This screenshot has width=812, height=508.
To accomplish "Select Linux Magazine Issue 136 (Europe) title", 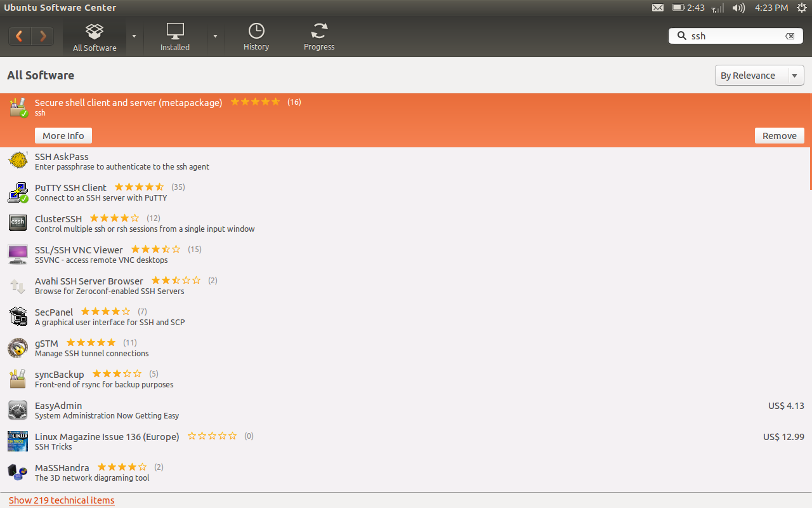I will 107,437.
